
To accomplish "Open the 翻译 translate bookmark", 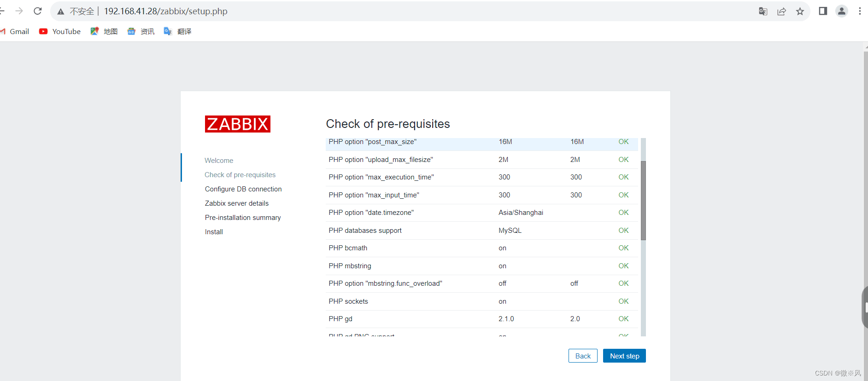I will (178, 31).
